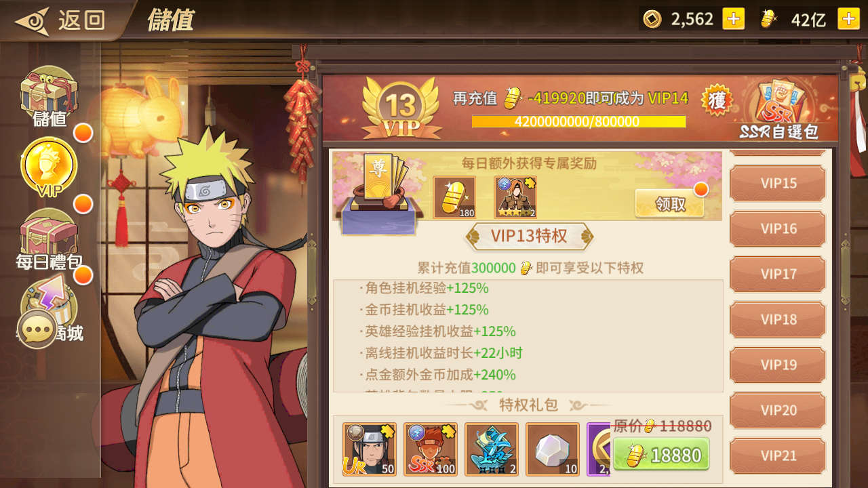Tap the VIP recharge progress bar
Viewport: 868px width, 488px height.
pos(578,122)
